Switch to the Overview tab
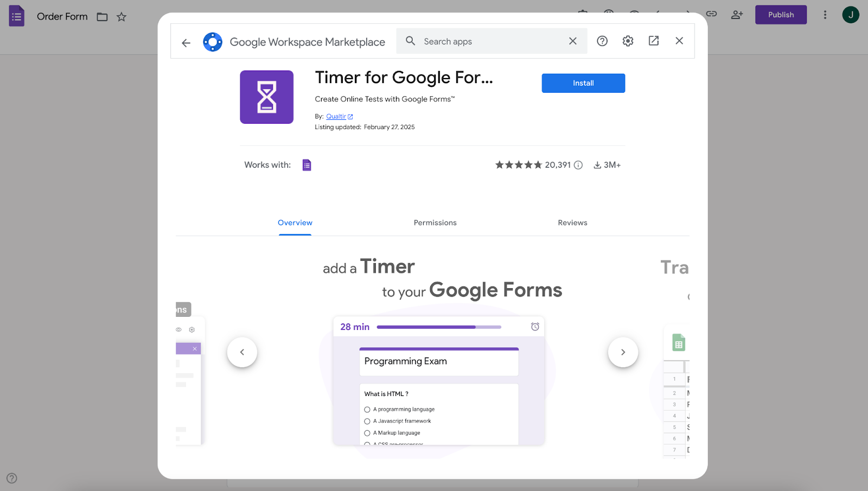The width and height of the screenshot is (868, 491). click(x=295, y=223)
